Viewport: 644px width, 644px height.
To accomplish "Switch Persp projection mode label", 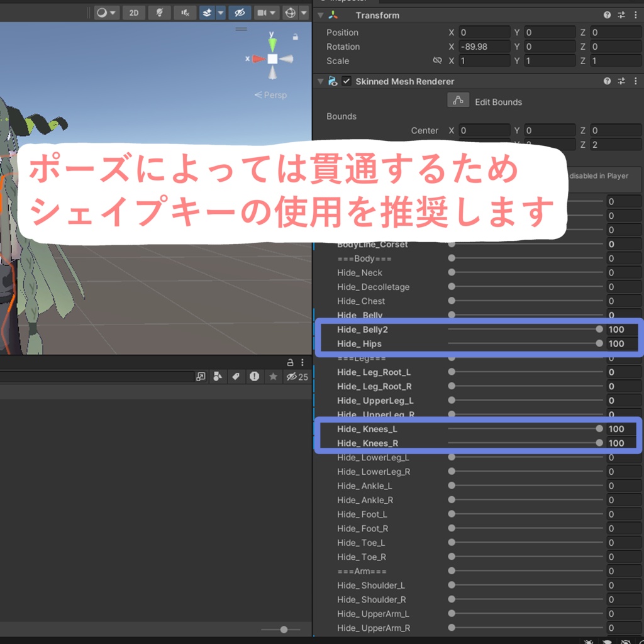I will 270,95.
